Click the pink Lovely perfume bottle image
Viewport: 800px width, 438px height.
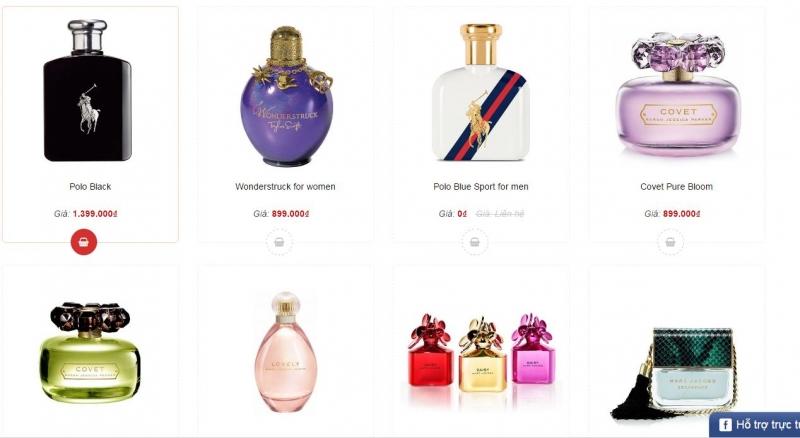coord(286,352)
